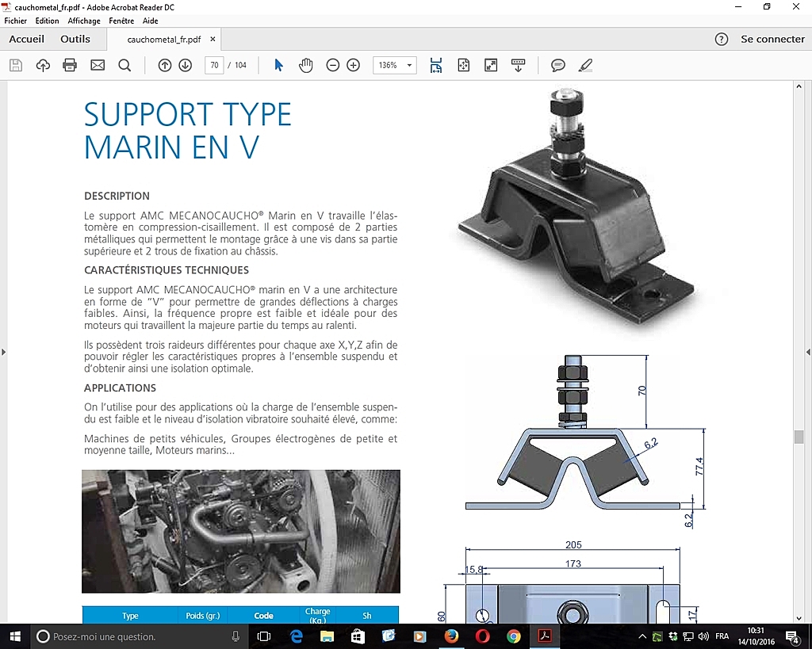The image size is (812, 649).
Task: Activate the hand pan tool
Action: click(x=305, y=65)
